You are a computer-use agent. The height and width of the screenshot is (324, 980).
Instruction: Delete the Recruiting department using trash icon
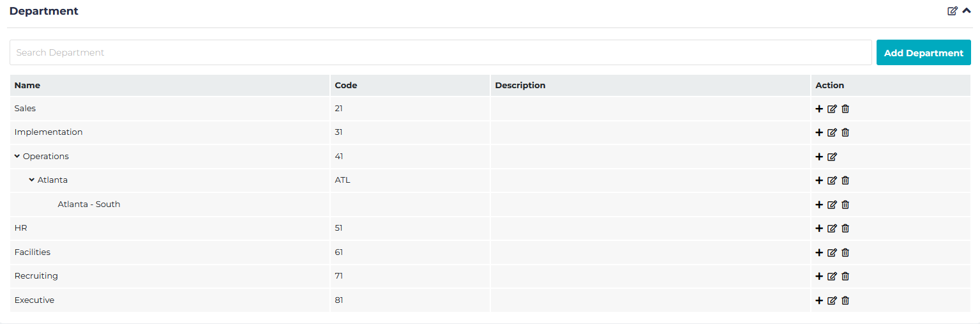(845, 277)
